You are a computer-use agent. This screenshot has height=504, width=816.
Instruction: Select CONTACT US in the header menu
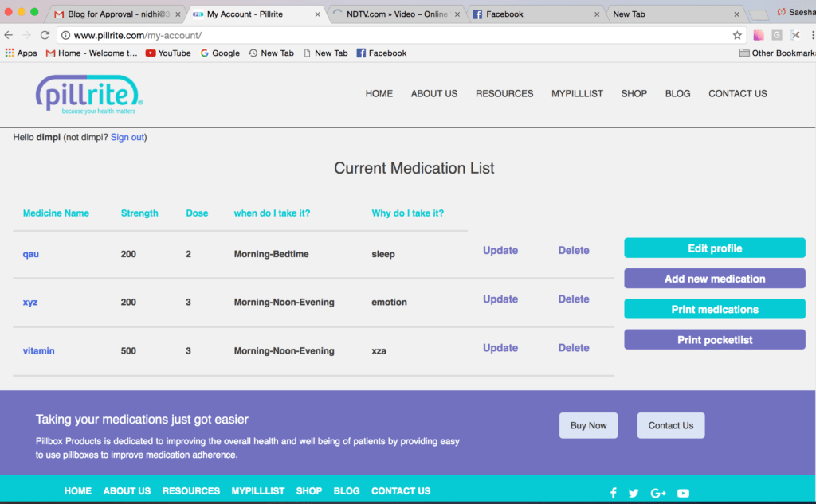point(737,93)
